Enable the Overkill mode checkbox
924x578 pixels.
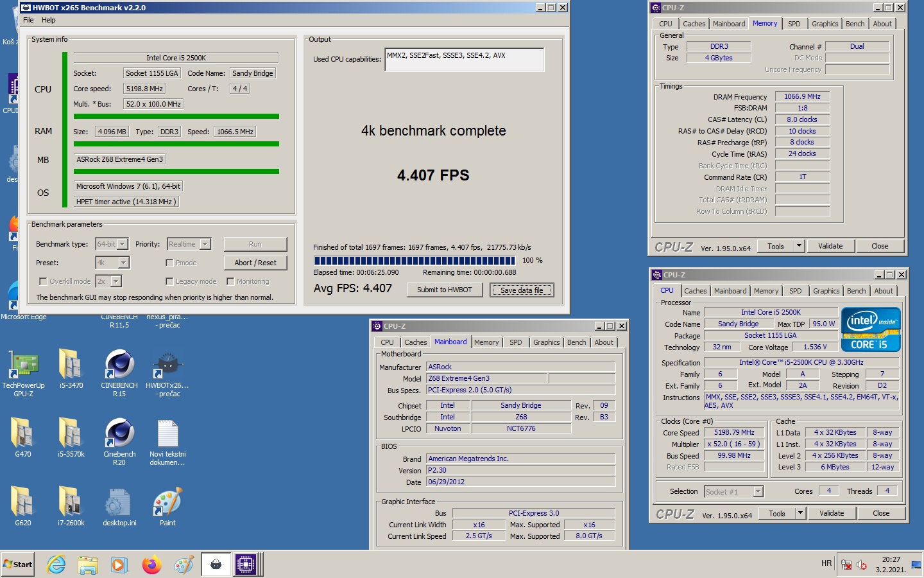point(43,281)
